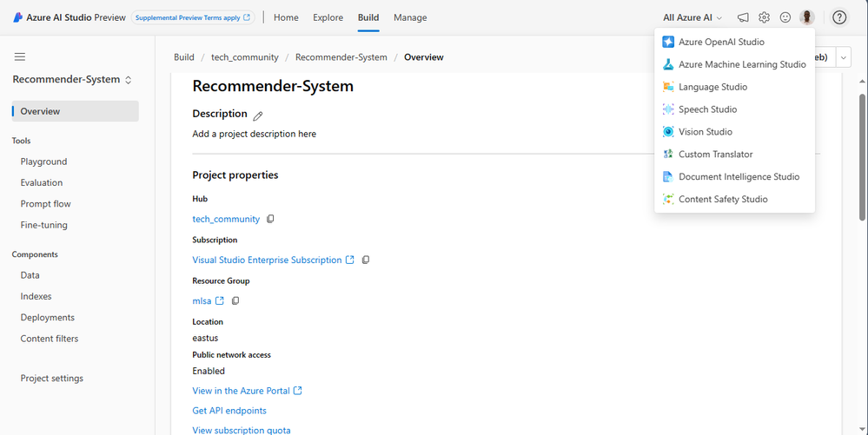The height and width of the screenshot is (435, 868).
Task: Select Speech Studio from the menu
Action: [x=734, y=109]
